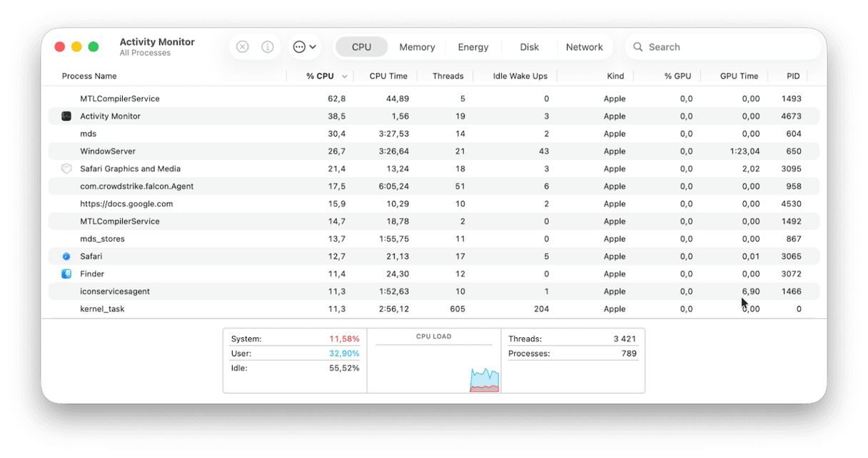Click the 62,8 % CPU value
Image resolution: width=868 pixels, height=458 pixels.
[x=337, y=99]
